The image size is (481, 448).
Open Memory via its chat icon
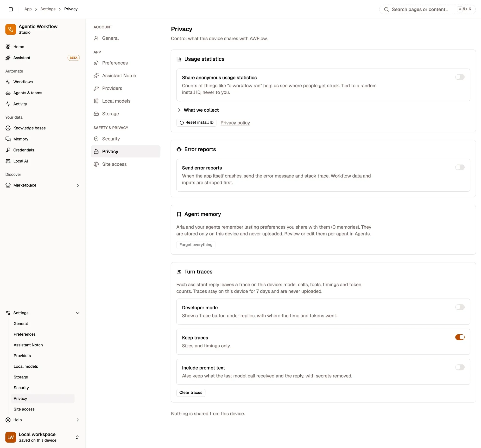coord(8,139)
